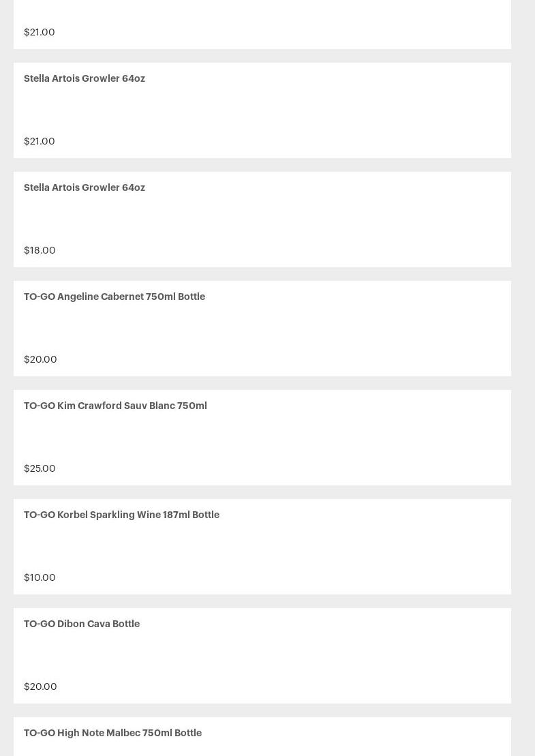This screenshot has height=756, width=535.
Task: Click the $10.00 price for Korbel Sparkling Wine
Action: coord(40,577)
